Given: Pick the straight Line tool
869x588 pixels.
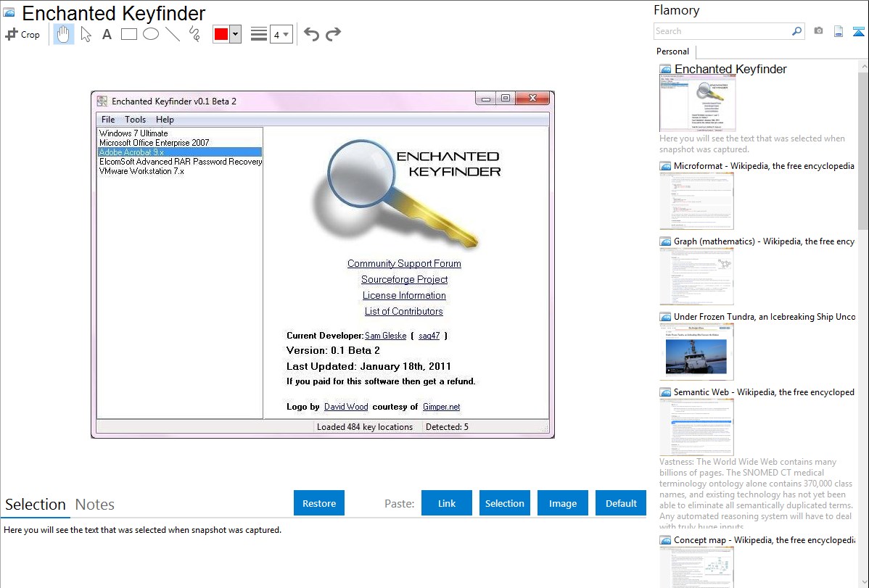Looking at the screenshot, I should click(173, 34).
